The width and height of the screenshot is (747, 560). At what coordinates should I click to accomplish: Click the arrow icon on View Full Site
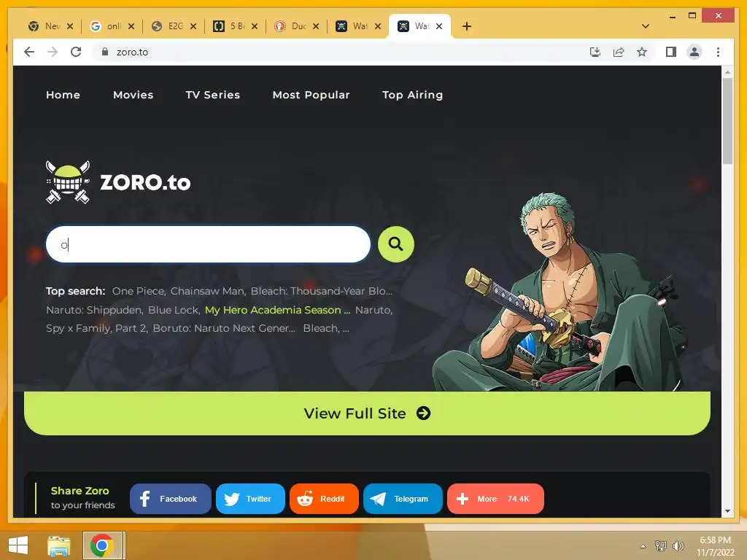pyautogui.click(x=424, y=413)
